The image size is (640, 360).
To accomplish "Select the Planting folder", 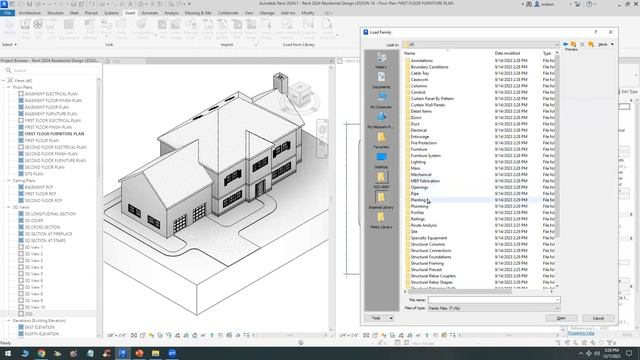I will pos(418,200).
